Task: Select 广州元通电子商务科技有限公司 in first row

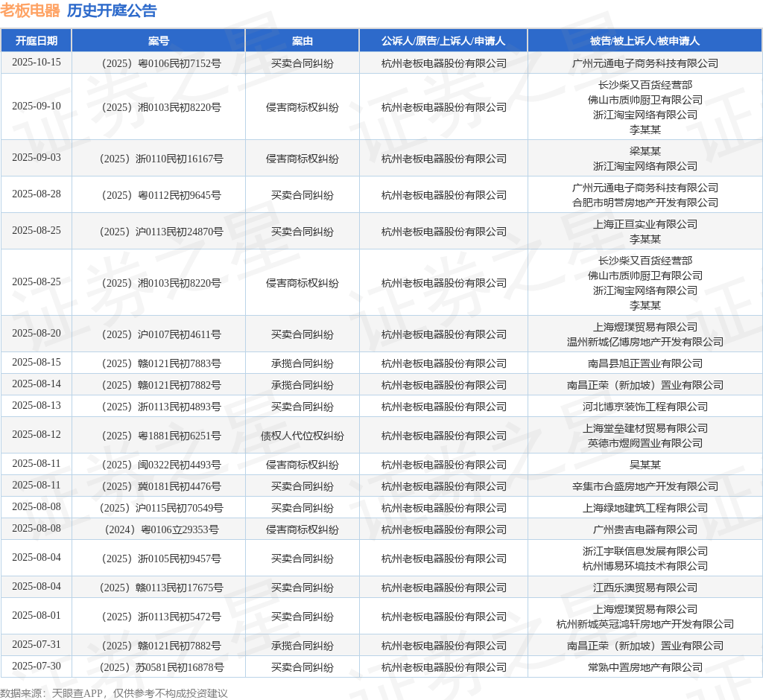Action: (645, 63)
